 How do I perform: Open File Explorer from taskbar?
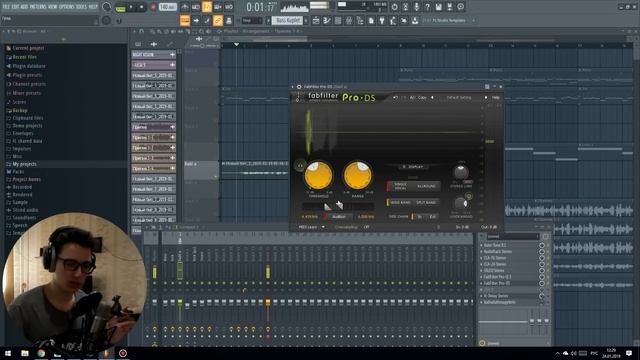[25, 353]
